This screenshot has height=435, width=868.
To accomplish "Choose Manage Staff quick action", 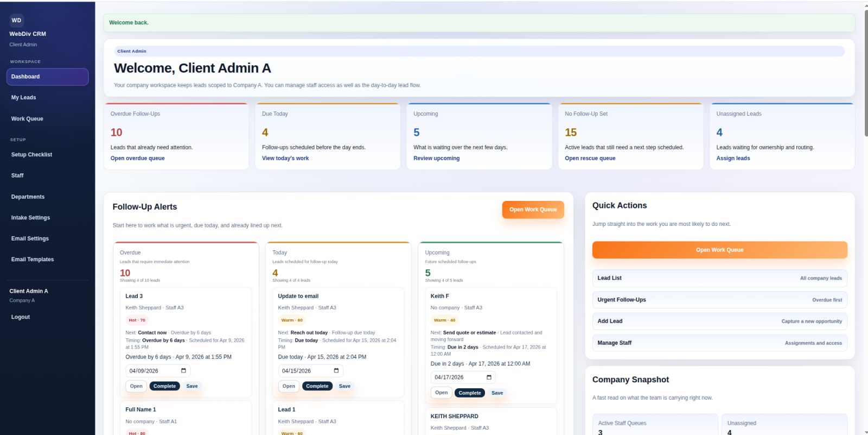I will 719,343.
